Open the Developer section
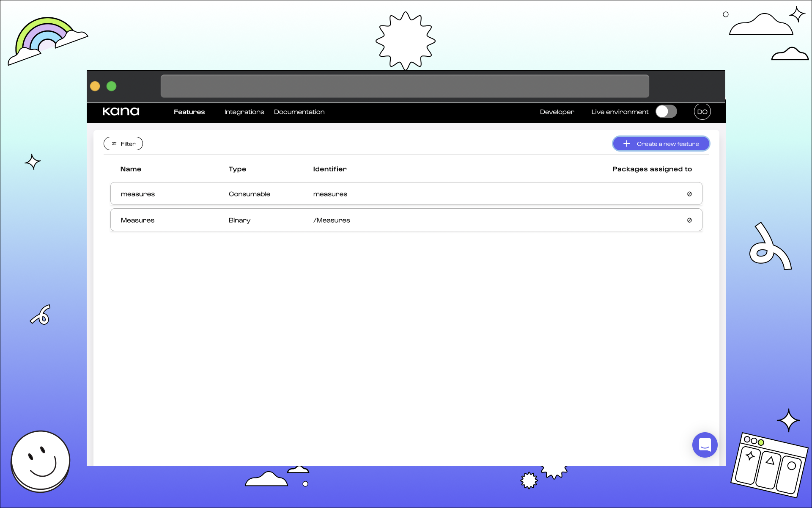 pyautogui.click(x=557, y=112)
